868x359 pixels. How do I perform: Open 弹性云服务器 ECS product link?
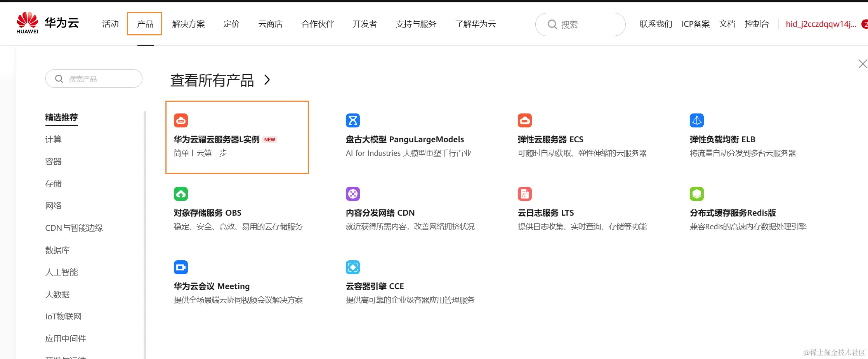click(x=550, y=139)
